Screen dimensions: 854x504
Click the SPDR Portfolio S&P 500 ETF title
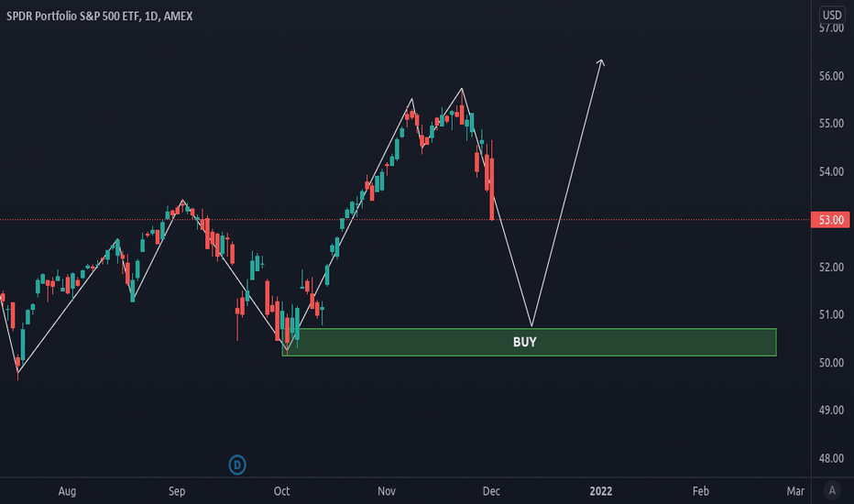pyautogui.click(x=99, y=16)
